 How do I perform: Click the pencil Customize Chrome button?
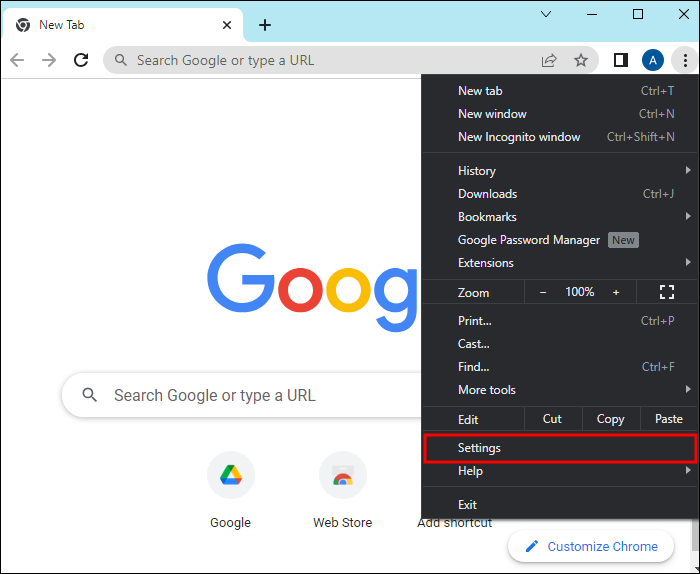coord(591,546)
